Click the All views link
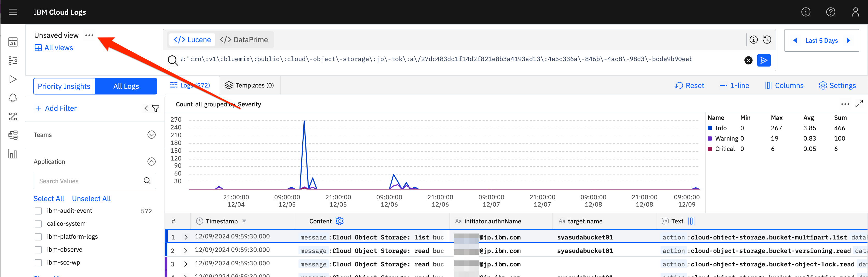The height and width of the screenshot is (277, 868). coord(54,48)
